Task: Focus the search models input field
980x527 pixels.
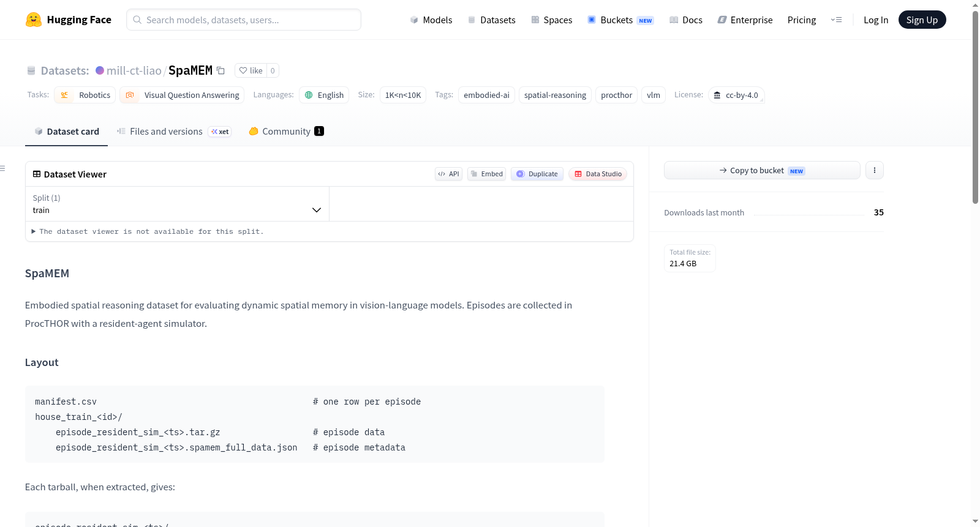Action: coord(244,20)
